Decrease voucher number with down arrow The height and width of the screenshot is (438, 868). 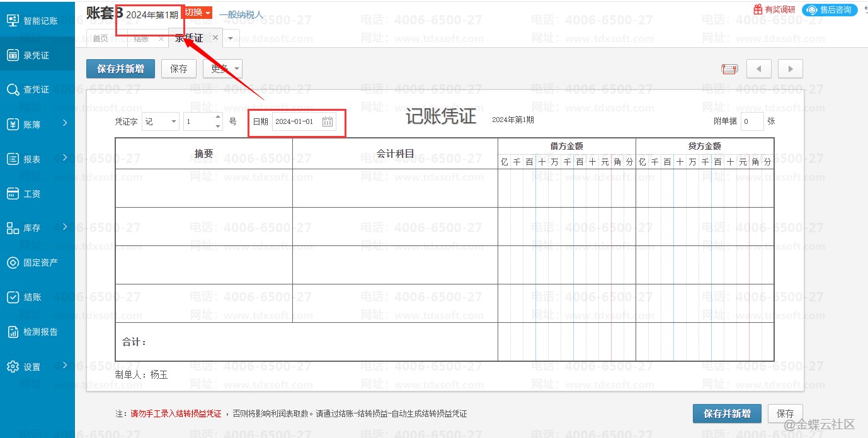coord(218,126)
